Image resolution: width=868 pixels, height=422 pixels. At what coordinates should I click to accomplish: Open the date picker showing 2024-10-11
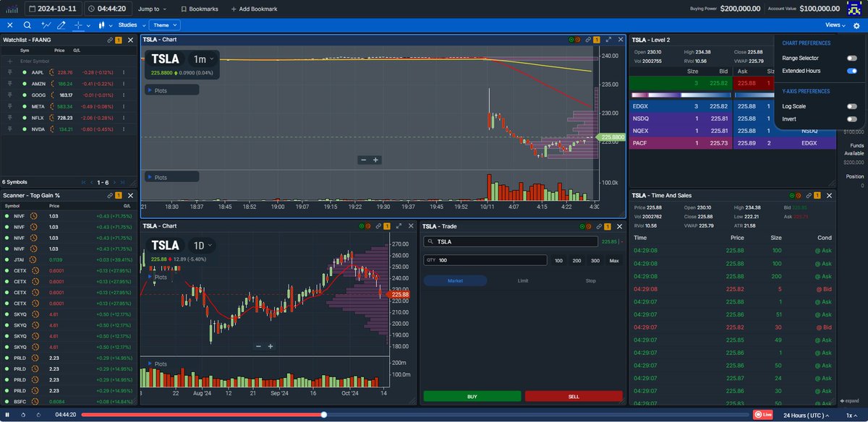[x=53, y=9]
